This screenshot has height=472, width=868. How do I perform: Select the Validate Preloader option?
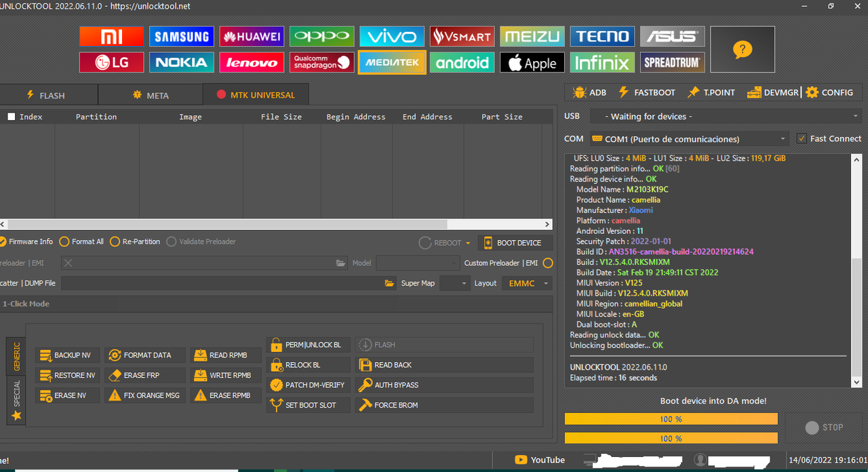point(201,241)
